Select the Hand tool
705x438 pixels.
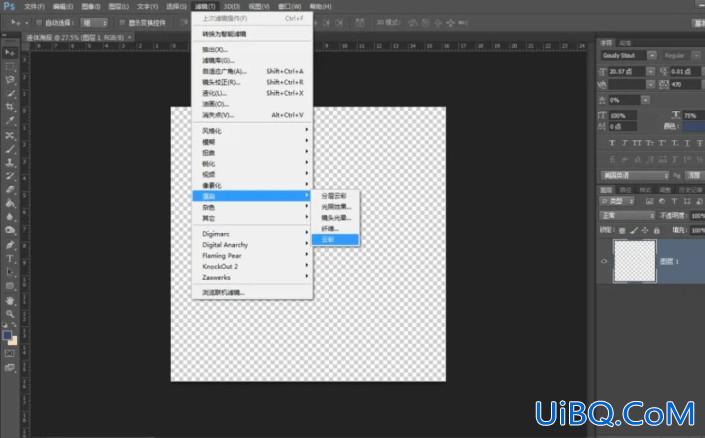(9, 300)
